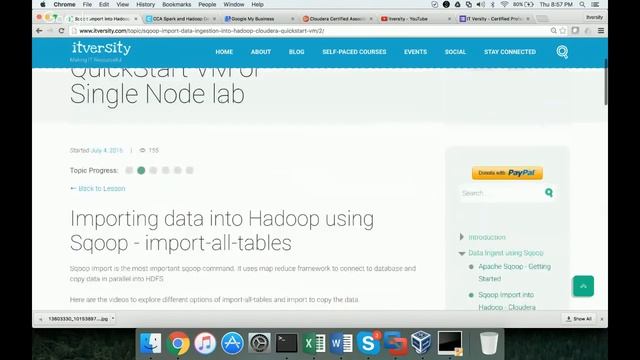Bookmark this page with the star icon

563,31
